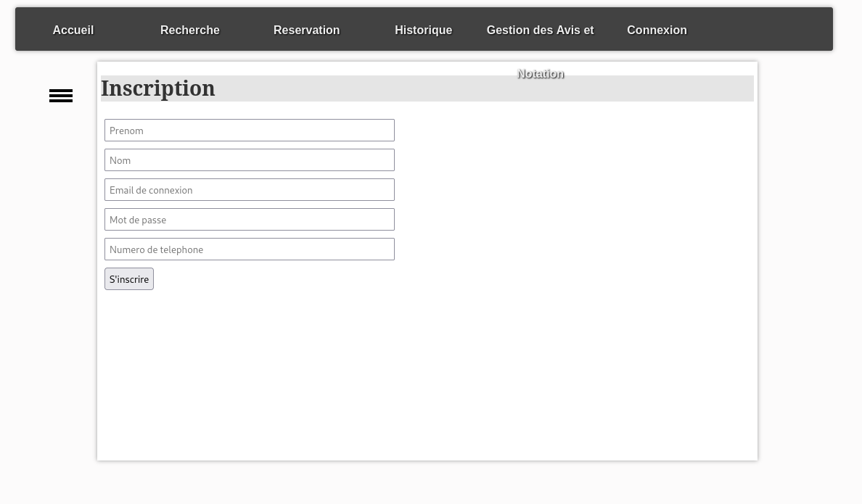Image resolution: width=862 pixels, height=504 pixels.
Task: Select the Email de connexion field
Action: (249, 190)
